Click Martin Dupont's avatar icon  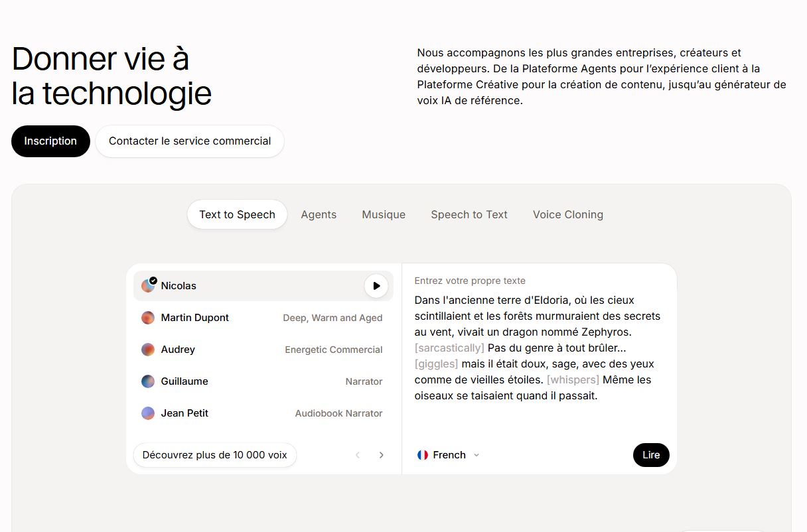click(148, 318)
